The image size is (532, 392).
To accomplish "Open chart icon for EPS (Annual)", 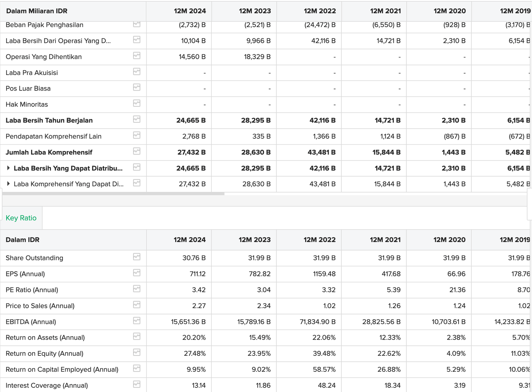I will [x=137, y=273].
